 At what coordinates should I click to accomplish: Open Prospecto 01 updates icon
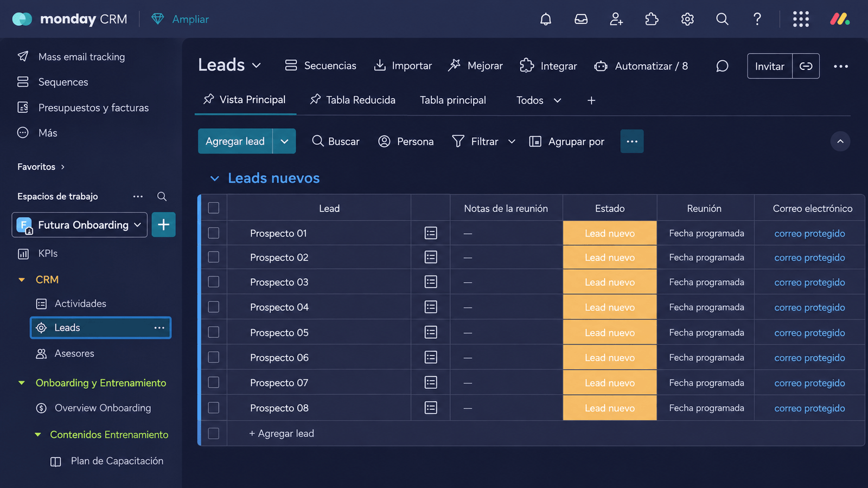(x=431, y=233)
